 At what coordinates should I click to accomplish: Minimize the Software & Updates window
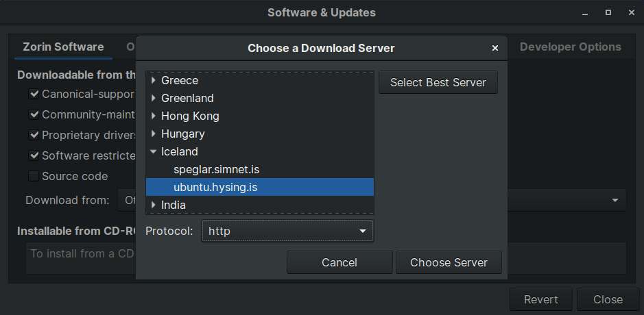(x=585, y=13)
